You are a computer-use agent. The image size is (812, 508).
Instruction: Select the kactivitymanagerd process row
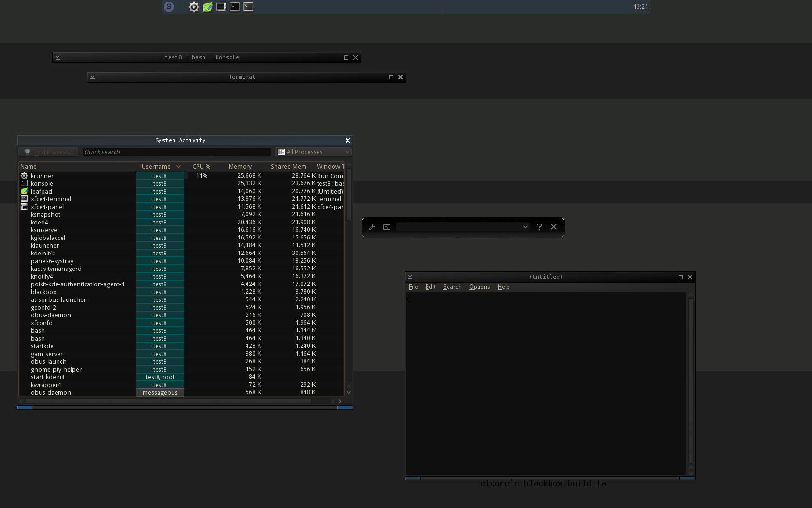coord(181,269)
